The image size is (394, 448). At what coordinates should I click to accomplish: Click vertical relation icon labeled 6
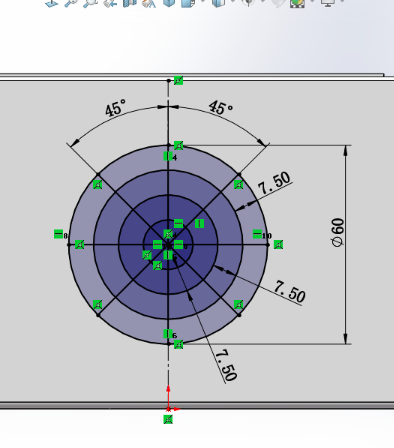(168, 333)
